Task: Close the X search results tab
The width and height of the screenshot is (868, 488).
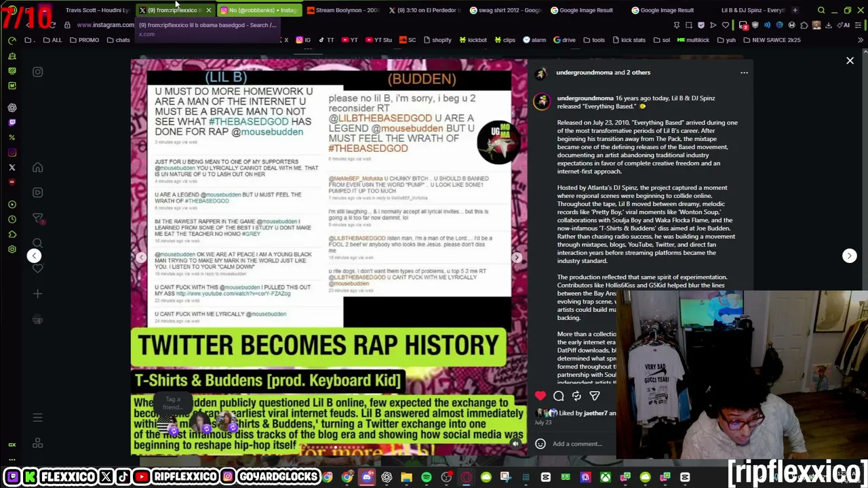Action: coord(208,10)
